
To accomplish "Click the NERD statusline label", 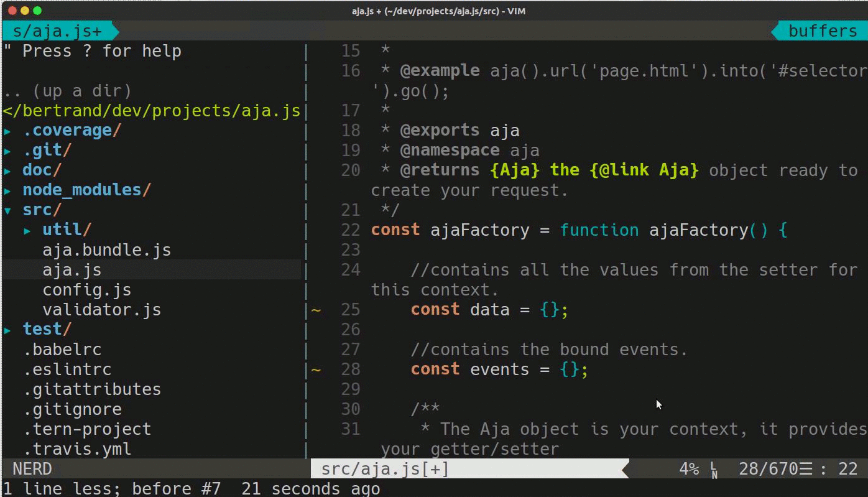I will pyautogui.click(x=32, y=469).
